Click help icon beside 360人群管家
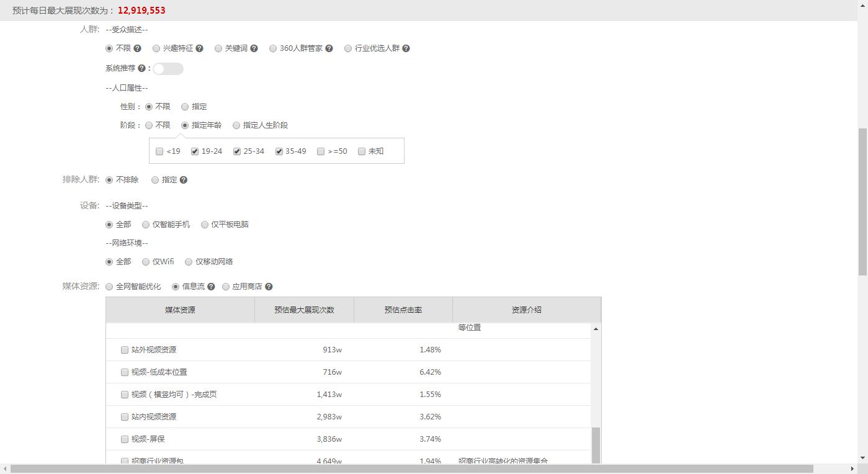The height and width of the screenshot is (474, 868). 329,48
